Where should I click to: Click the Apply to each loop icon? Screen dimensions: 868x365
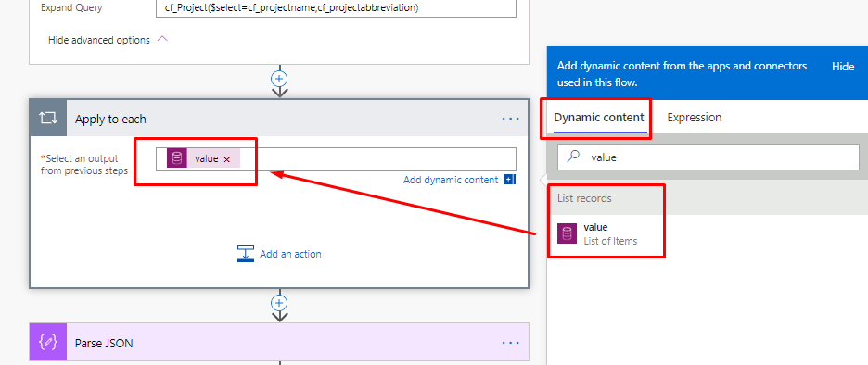[48, 119]
